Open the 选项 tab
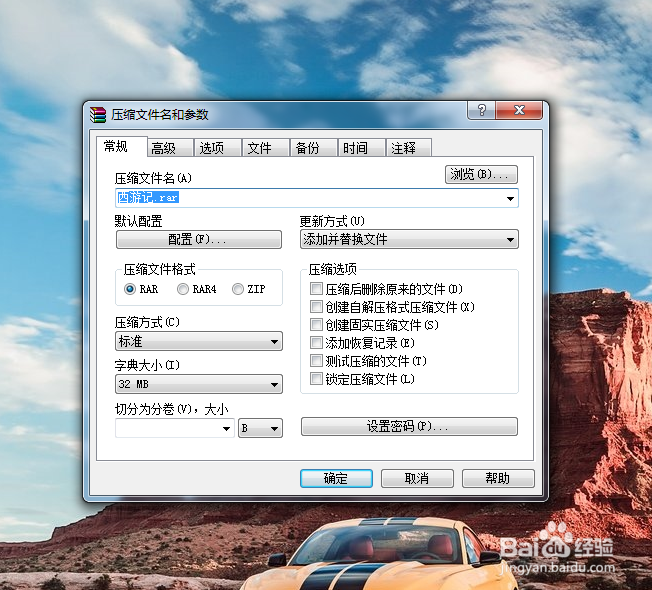 click(x=218, y=148)
